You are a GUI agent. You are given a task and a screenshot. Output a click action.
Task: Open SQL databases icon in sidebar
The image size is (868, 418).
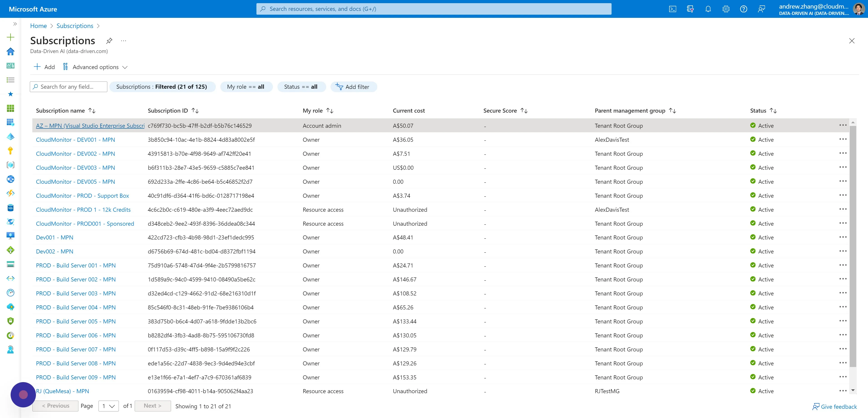[10, 208]
